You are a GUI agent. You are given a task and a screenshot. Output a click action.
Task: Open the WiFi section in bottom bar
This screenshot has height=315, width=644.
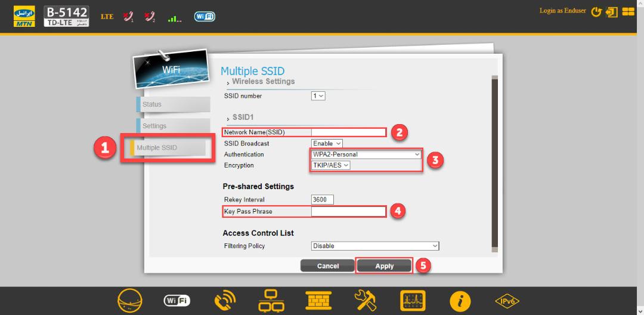click(x=177, y=301)
